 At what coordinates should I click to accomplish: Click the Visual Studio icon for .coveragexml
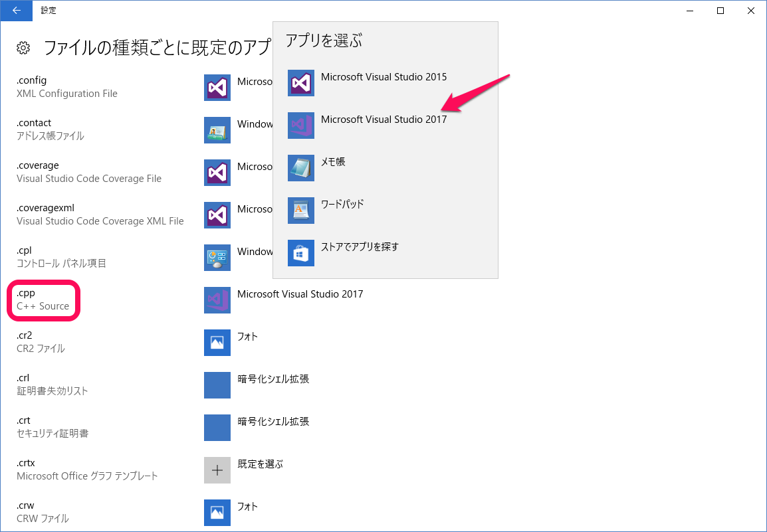pyautogui.click(x=217, y=215)
